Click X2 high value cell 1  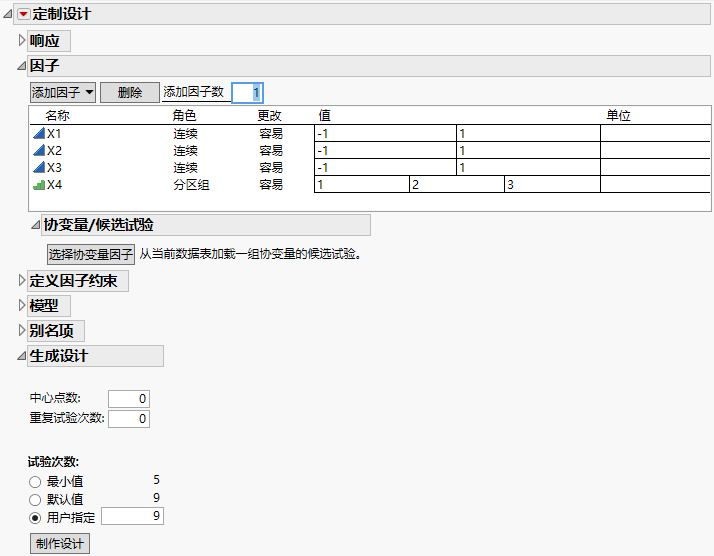pos(528,150)
